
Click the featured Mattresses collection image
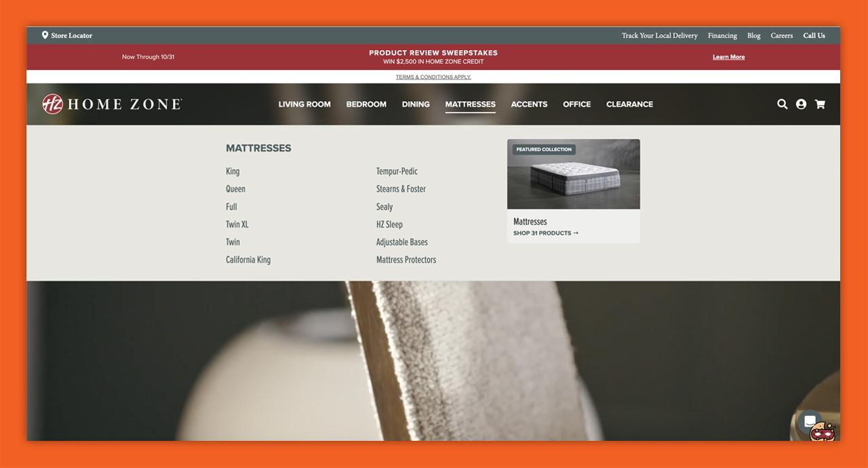click(x=573, y=174)
